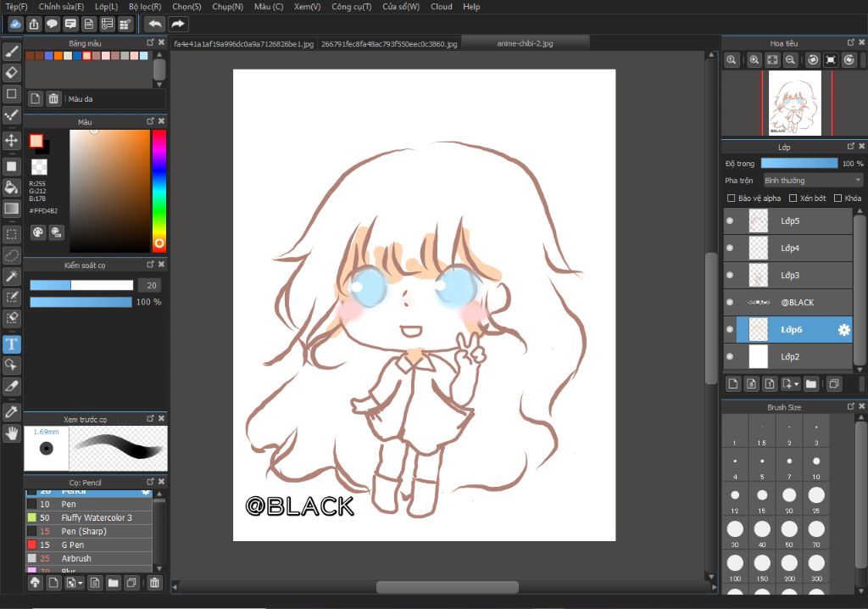The width and height of the screenshot is (868, 609).
Task: Hide layer Lớp4
Action: (730, 248)
